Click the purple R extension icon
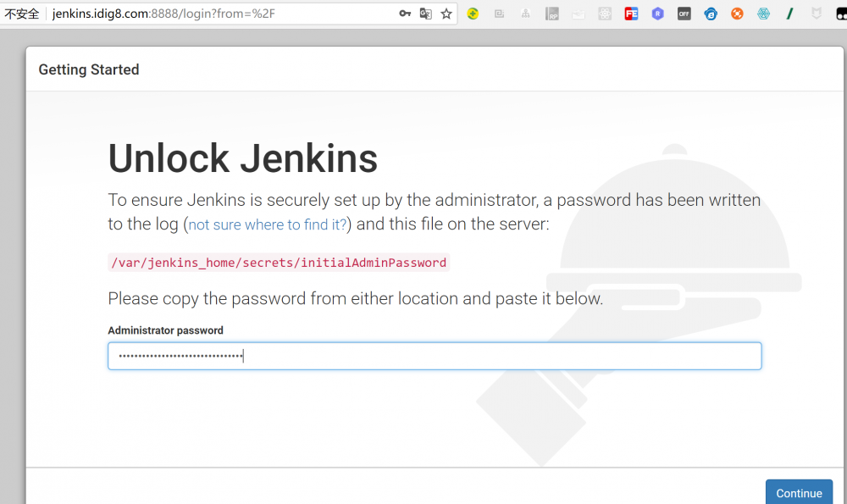The image size is (847, 504). click(x=657, y=13)
